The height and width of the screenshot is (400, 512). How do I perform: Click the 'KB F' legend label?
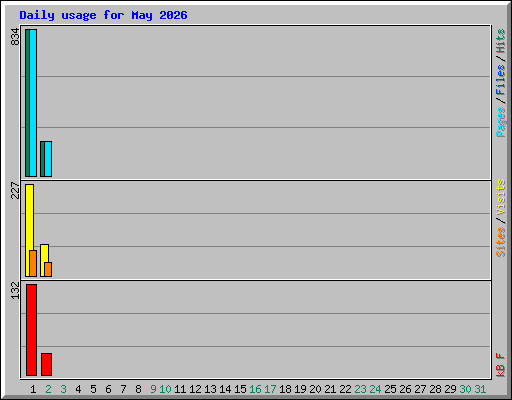click(500, 365)
